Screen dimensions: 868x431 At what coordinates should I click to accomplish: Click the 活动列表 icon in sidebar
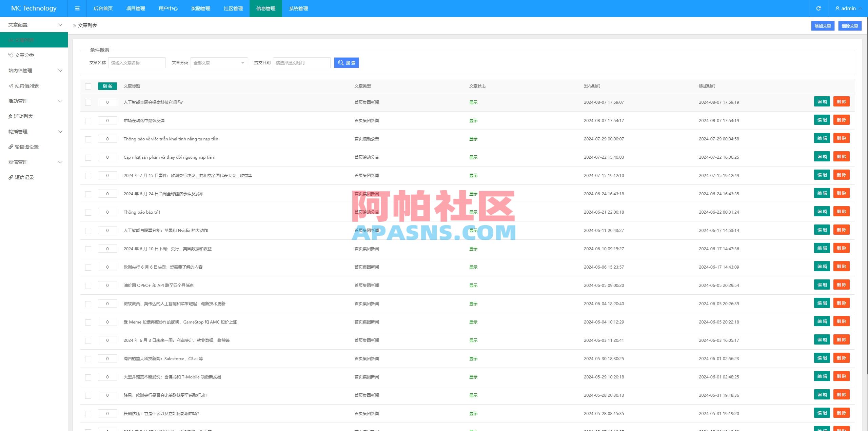pyautogui.click(x=10, y=116)
